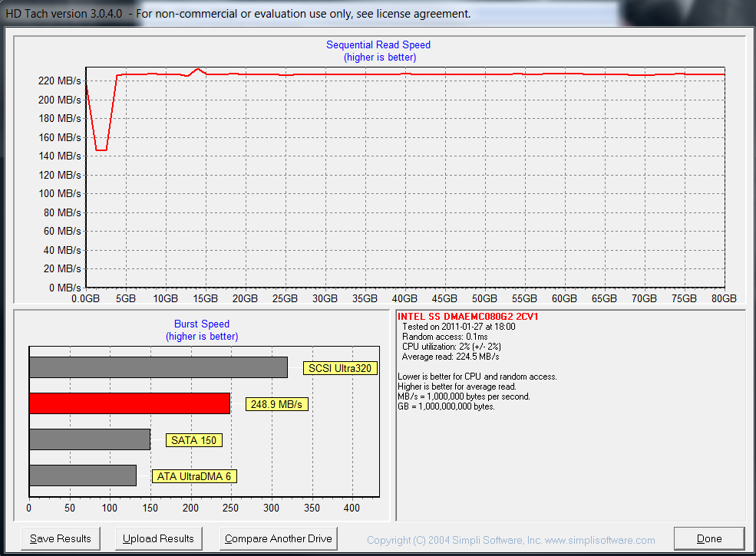Click the Sequential Read Speed chart title

378,45
